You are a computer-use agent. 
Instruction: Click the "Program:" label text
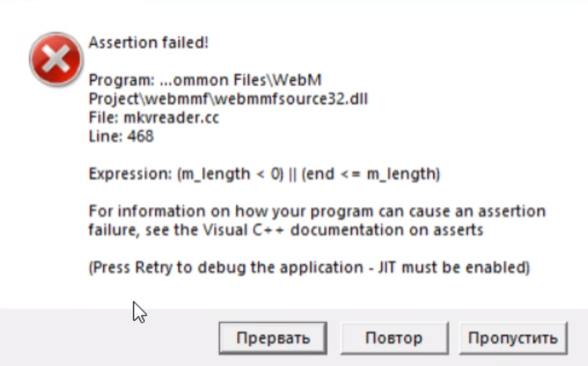121,80
